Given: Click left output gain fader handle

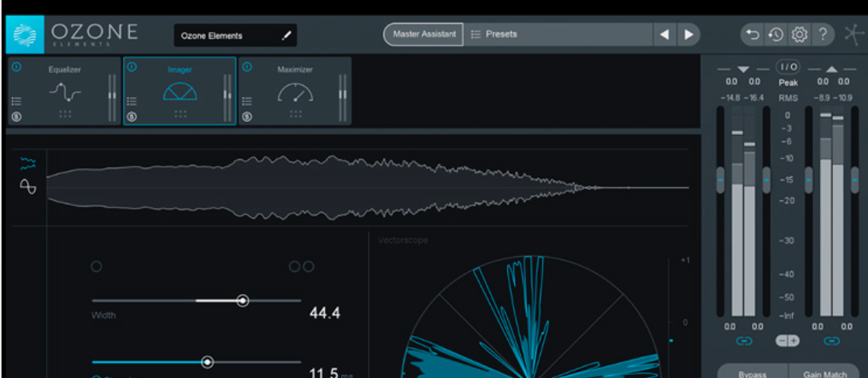Looking at the screenshot, I should pyautogui.click(x=809, y=180).
